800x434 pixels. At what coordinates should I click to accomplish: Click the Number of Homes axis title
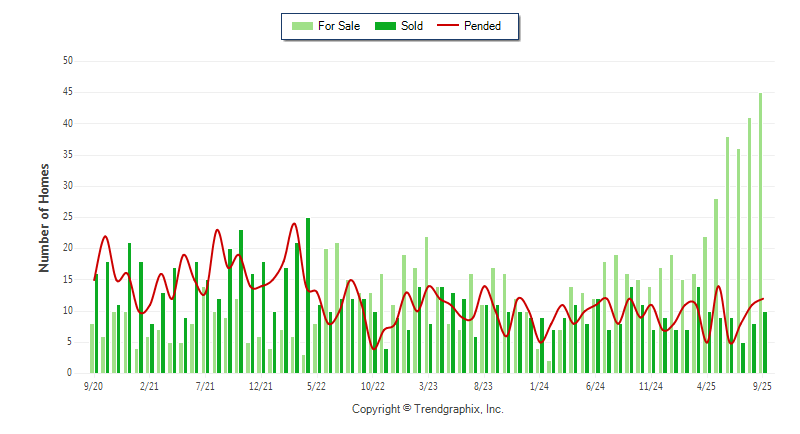pyautogui.click(x=44, y=217)
